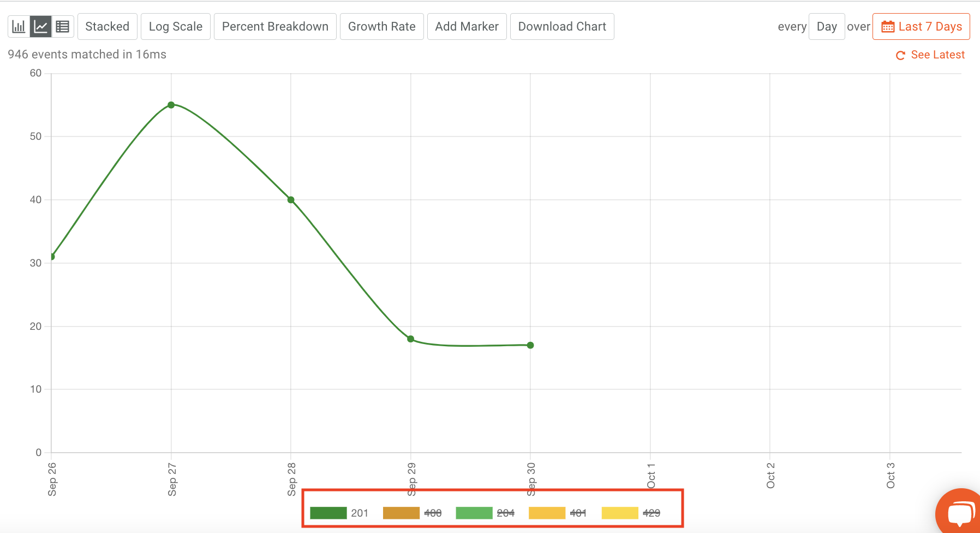Click the See Latest link
This screenshot has width=980, height=533.
[x=937, y=55]
